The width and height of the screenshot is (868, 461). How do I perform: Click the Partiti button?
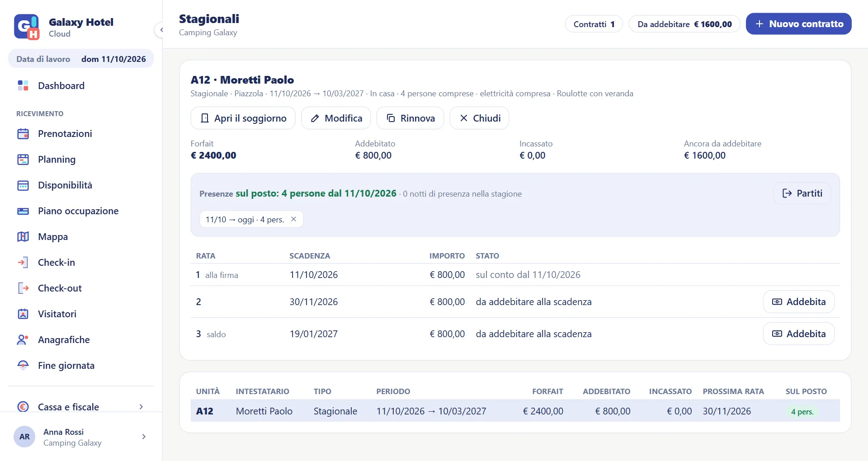pos(802,193)
